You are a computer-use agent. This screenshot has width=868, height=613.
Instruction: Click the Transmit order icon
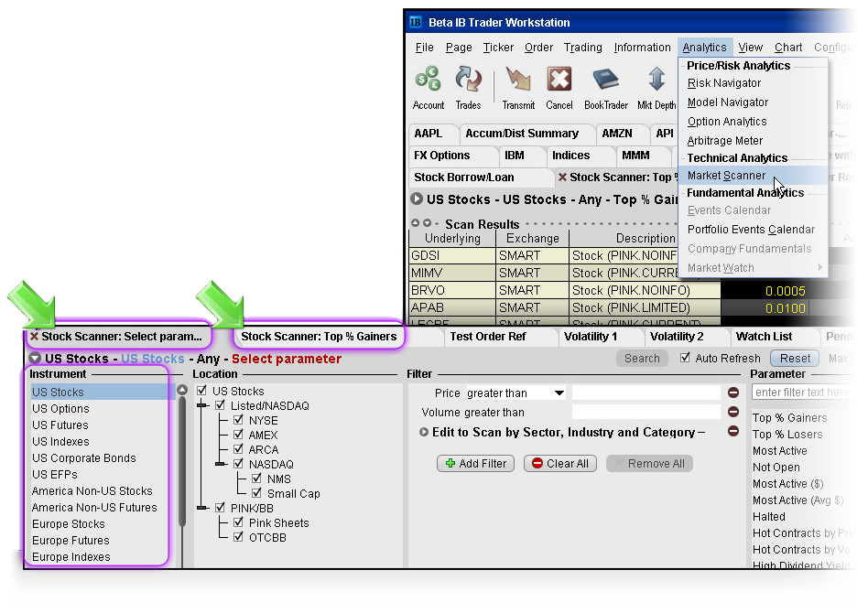click(x=518, y=88)
